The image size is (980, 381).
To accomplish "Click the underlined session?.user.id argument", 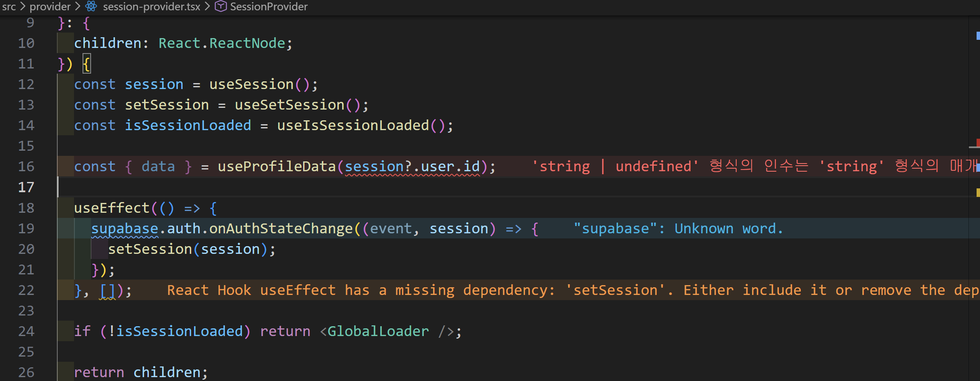I will (412, 167).
